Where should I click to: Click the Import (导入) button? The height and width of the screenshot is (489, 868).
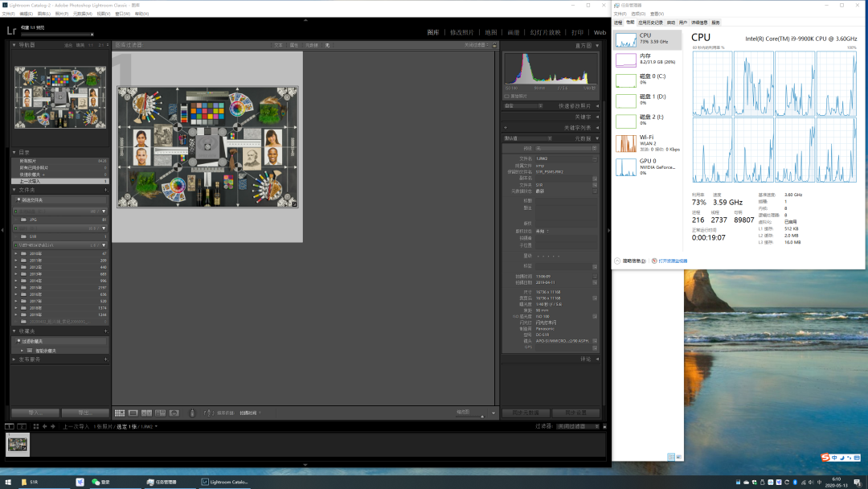[x=35, y=413]
